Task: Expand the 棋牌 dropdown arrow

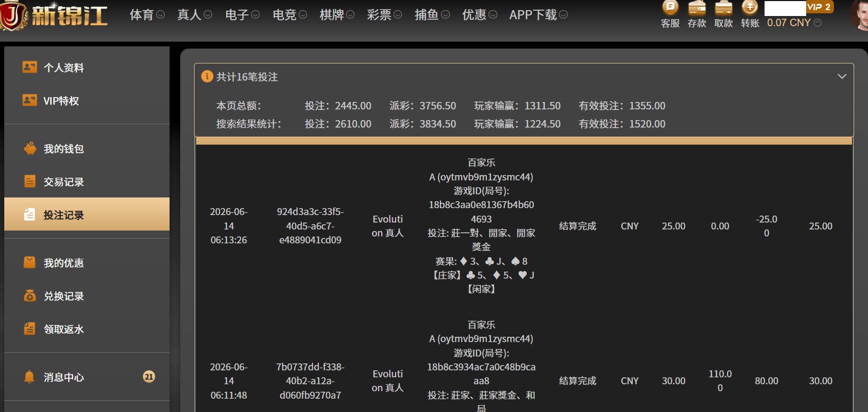Action: (x=350, y=15)
